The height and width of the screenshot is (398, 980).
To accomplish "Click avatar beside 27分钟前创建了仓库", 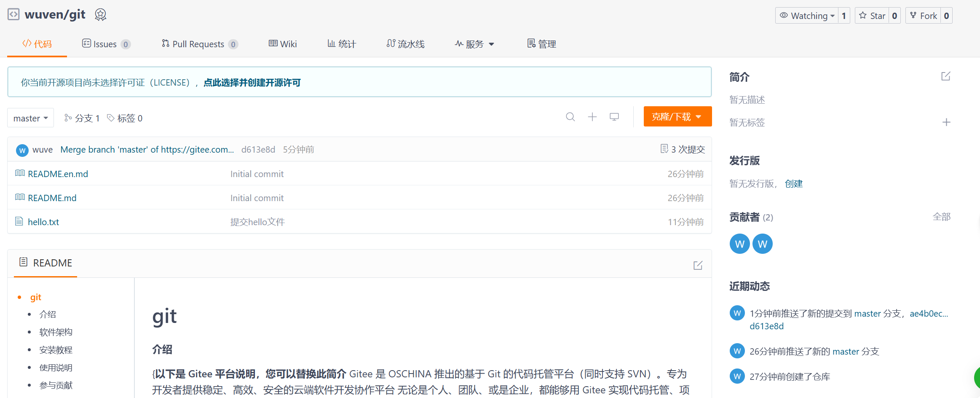I will coord(737,376).
